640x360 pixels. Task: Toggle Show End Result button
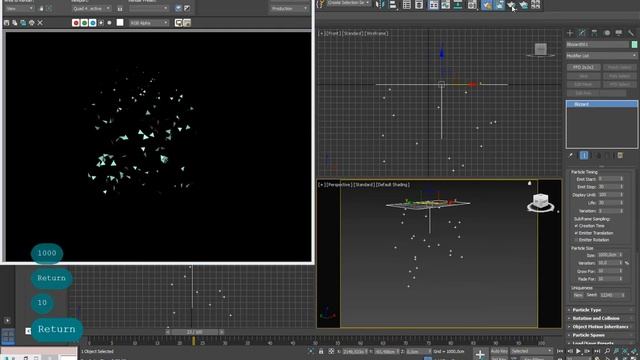pyautogui.click(x=584, y=156)
